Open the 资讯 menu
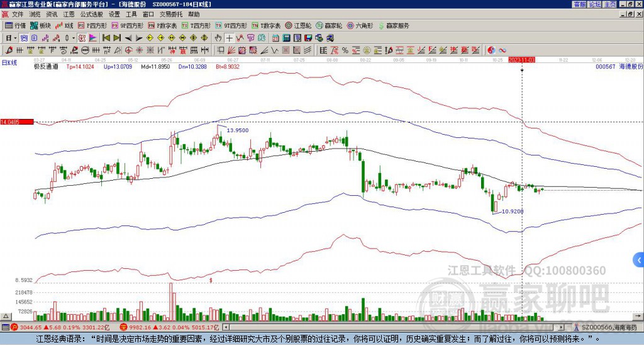The image size is (644, 345). [x=52, y=14]
